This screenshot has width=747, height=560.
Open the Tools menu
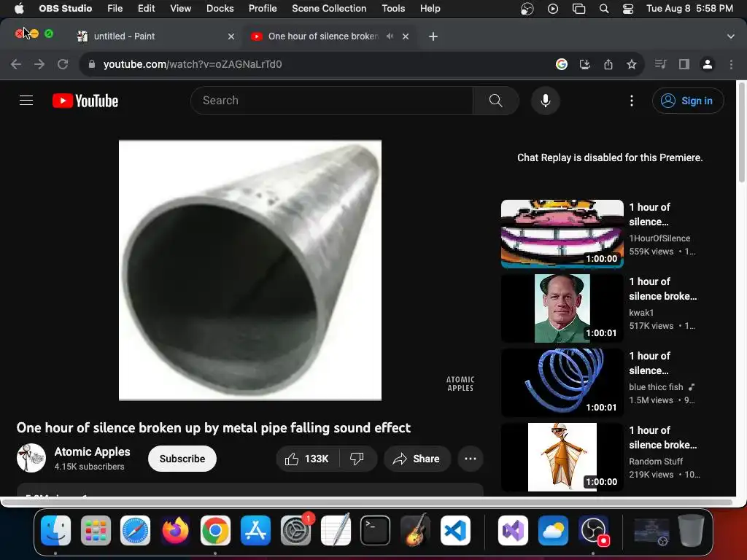[x=393, y=9]
